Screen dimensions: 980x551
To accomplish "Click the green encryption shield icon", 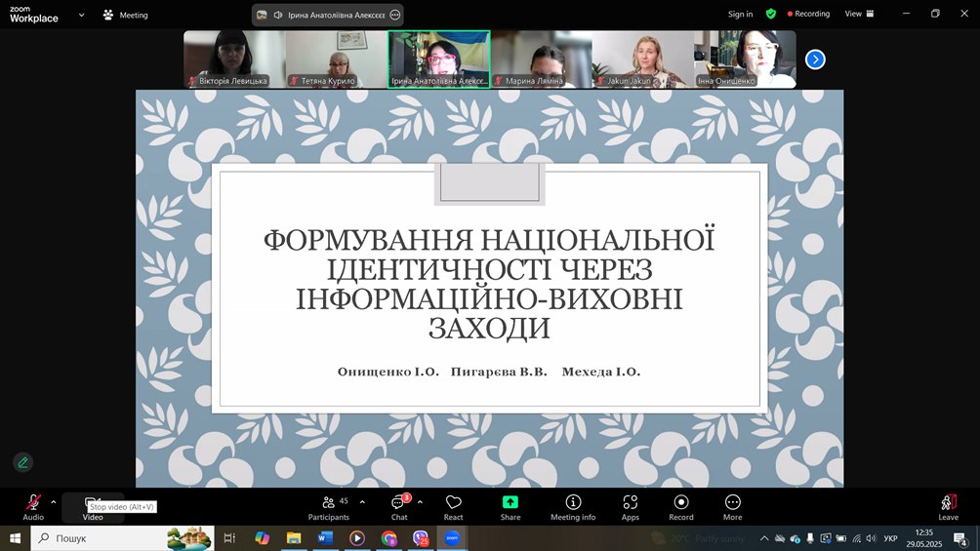I will pos(770,14).
